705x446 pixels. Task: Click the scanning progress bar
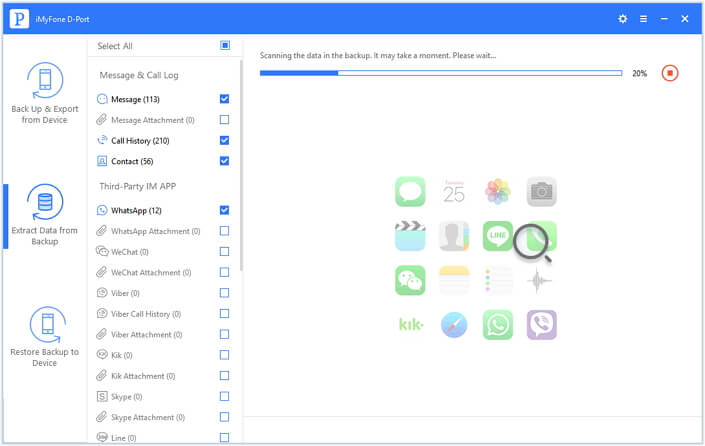click(x=441, y=73)
